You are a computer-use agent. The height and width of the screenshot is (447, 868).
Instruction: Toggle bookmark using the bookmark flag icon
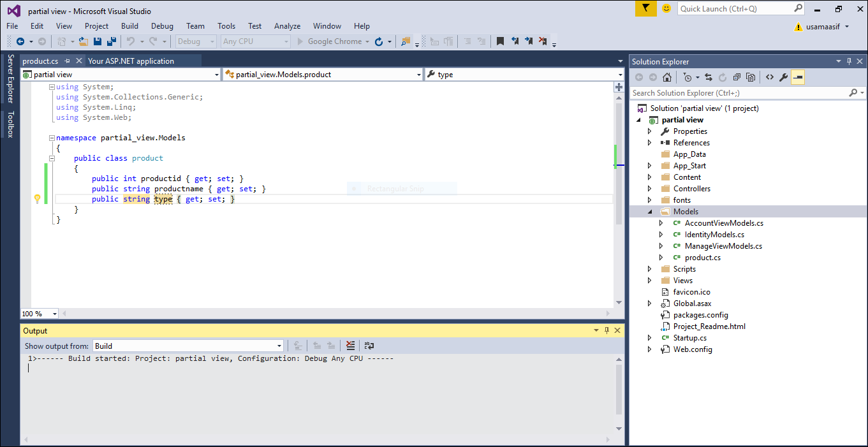pyautogui.click(x=500, y=41)
